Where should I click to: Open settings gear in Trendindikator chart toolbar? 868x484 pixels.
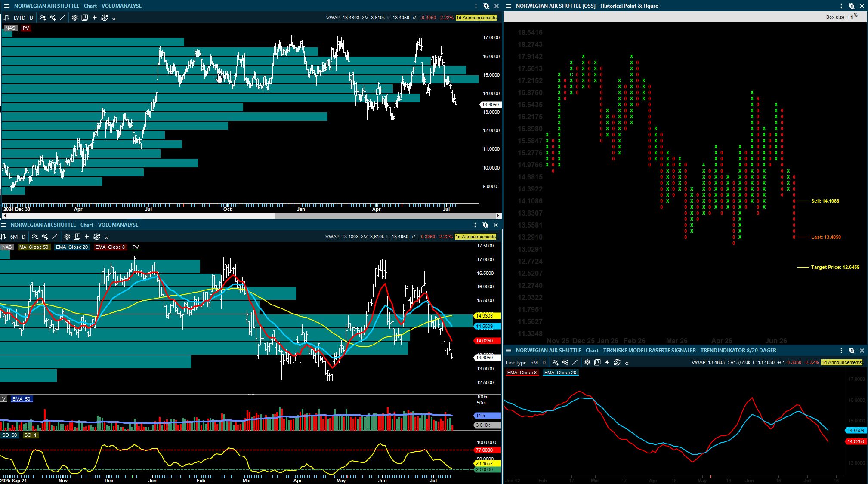pyautogui.click(x=587, y=363)
